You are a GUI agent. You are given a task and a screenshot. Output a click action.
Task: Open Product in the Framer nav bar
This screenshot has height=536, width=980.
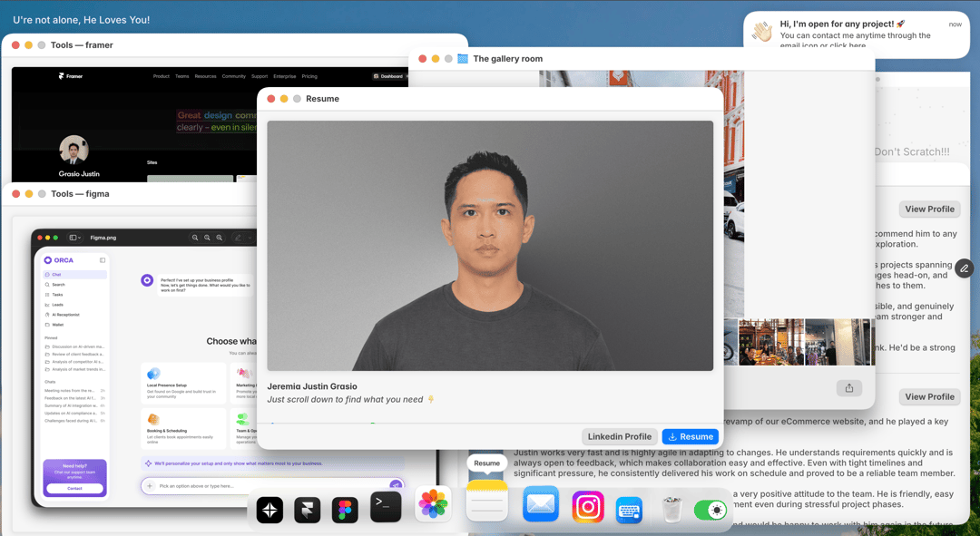pyautogui.click(x=162, y=76)
